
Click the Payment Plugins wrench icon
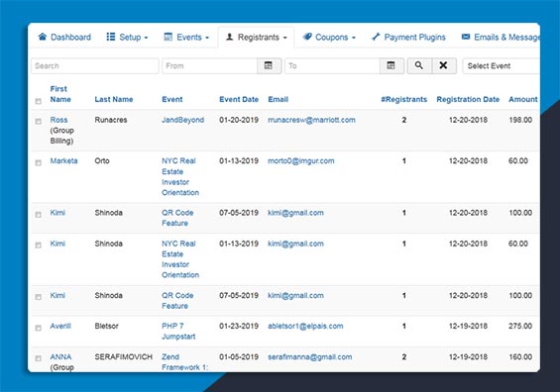(x=376, y=37)
